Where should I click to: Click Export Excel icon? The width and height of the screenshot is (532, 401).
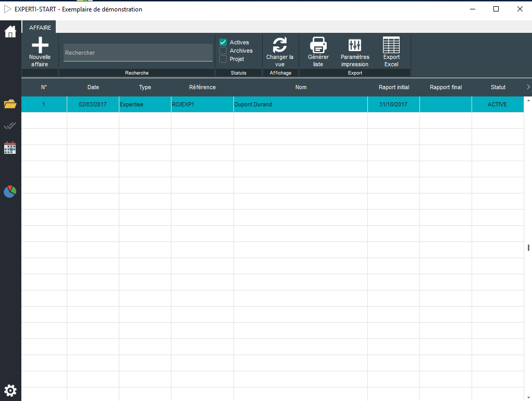(391, 45)
